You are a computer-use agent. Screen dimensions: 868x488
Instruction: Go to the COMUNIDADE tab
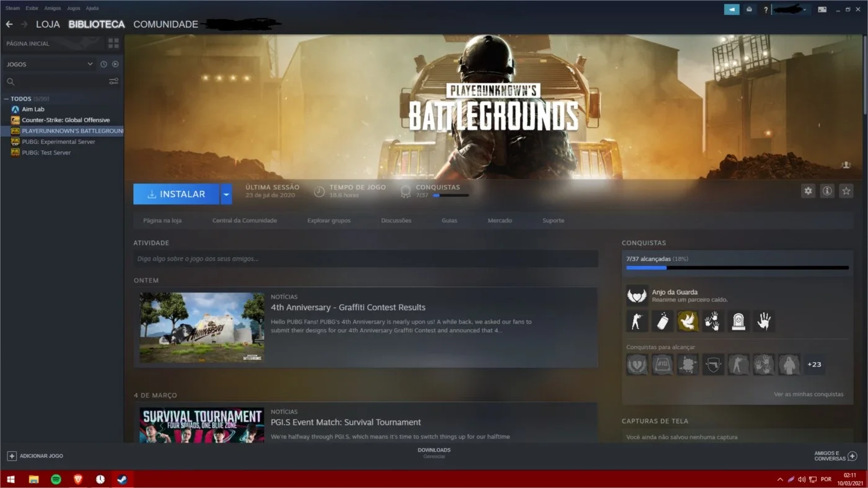pos(166,24)
